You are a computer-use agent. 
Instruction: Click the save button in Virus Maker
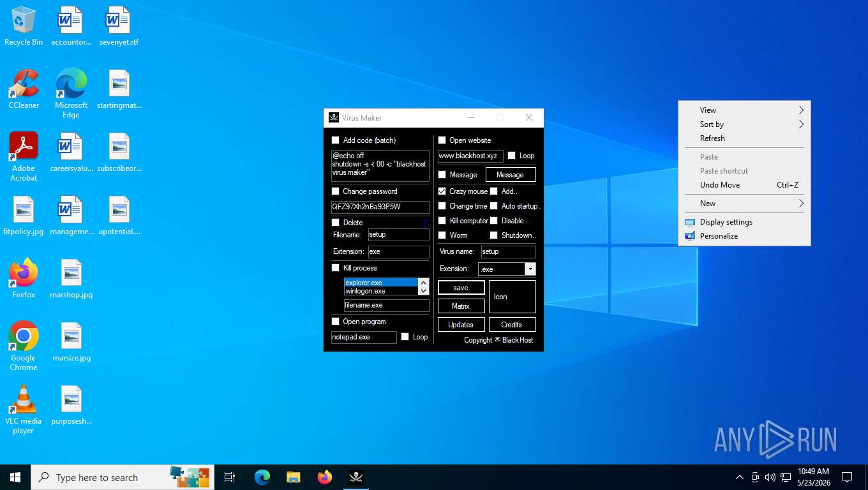point(461,288)
